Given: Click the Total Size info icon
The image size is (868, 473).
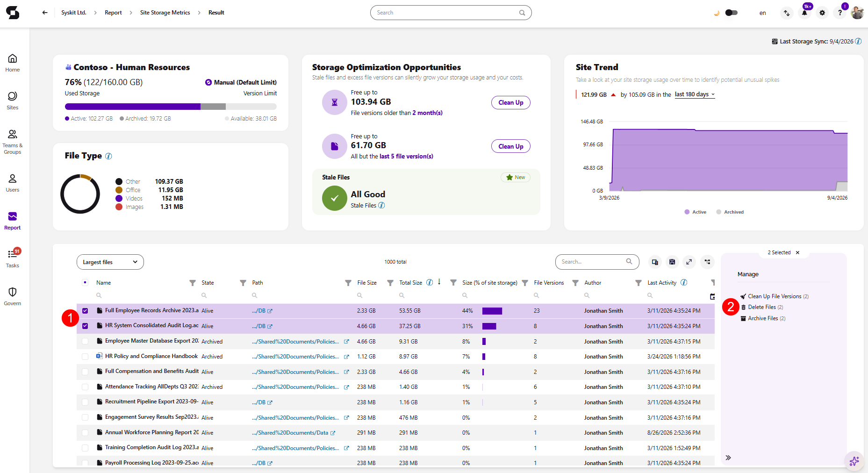Looking at the screenshot, I should 430,282.
